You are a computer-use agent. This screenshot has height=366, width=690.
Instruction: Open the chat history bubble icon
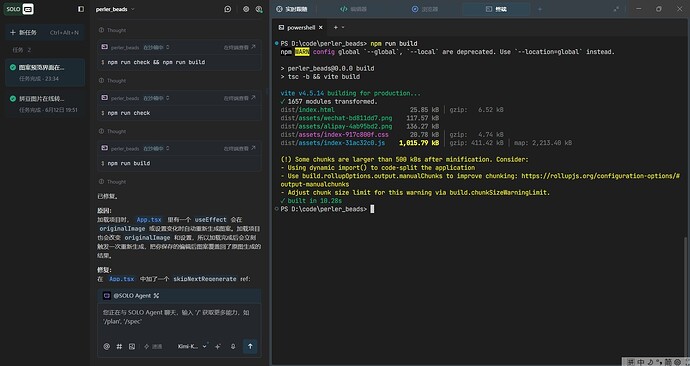click(228, 9)
